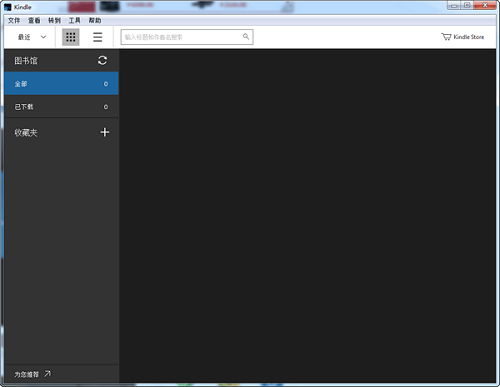Screen dimensions: 500x387
Task: Add a new collection with plus icon
Action: (x=105, y=132)
